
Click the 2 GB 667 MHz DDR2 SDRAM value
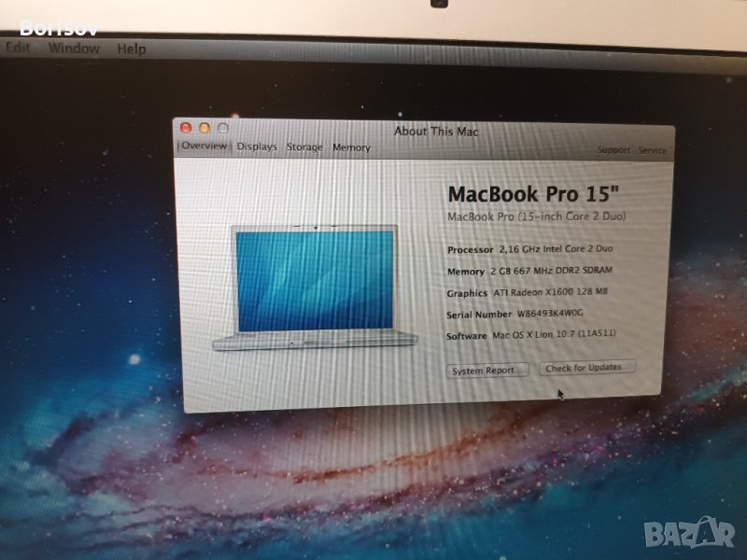click(x=551, y=271)
